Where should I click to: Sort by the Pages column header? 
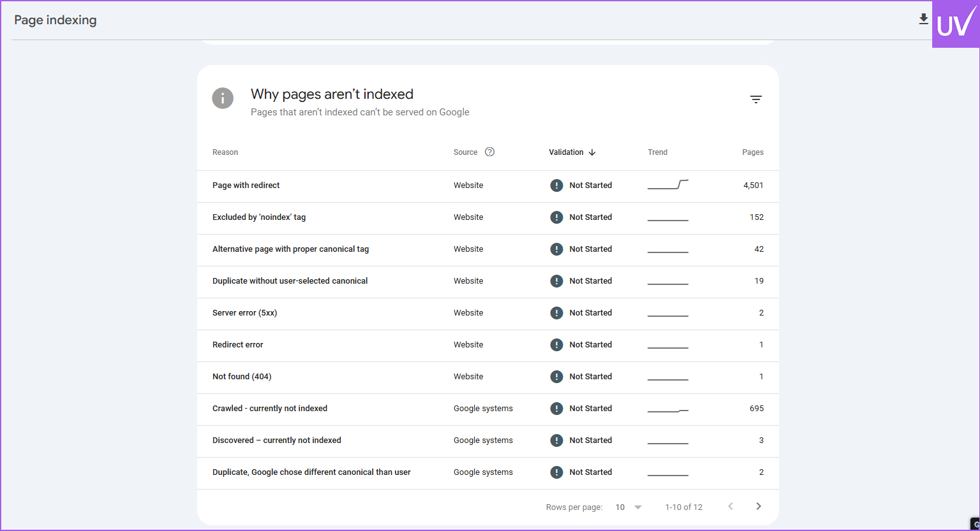pyautogui.click(x=752, y=152)
